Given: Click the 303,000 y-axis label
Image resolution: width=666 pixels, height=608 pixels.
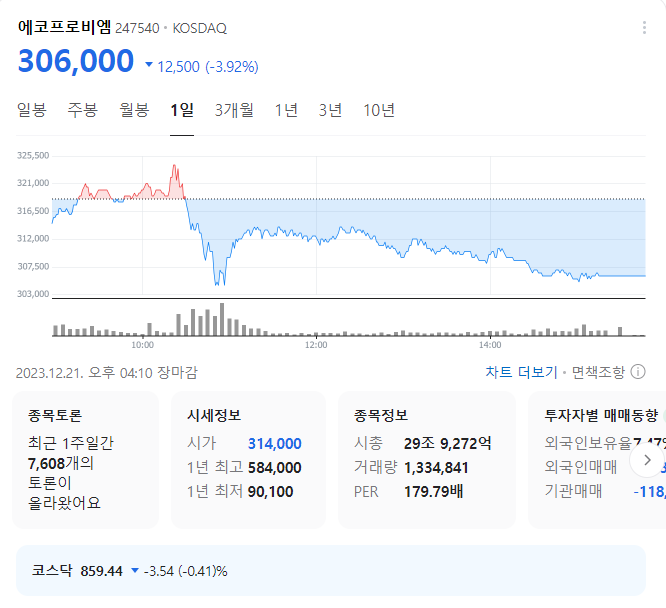Looking at the screenshot, I should (33, 294).
